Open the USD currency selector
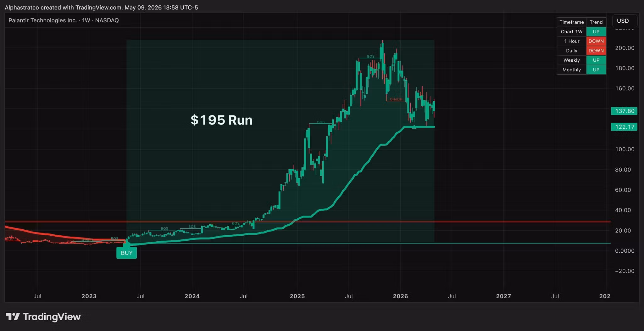This screenshot has width=644, height=331. (625, 21)
